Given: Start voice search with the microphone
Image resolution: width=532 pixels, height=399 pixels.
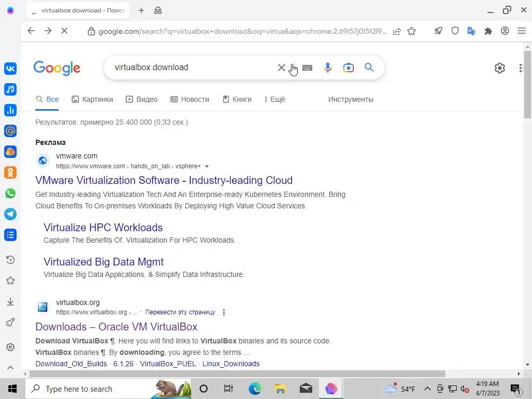Looking at the screenshot, I should point(327,68).
